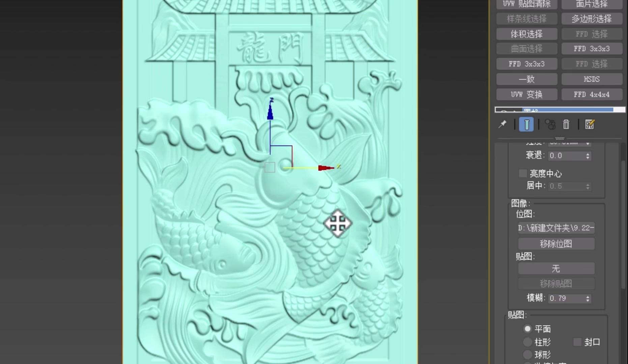Click the 无 button under 贴图
The height and width of the screenshot is (364, 628).
[556, 269]
